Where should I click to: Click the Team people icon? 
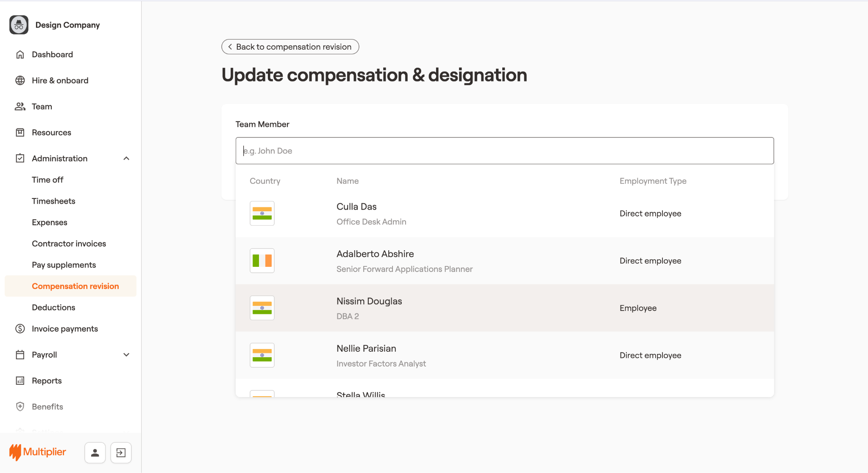coord(20,106)
